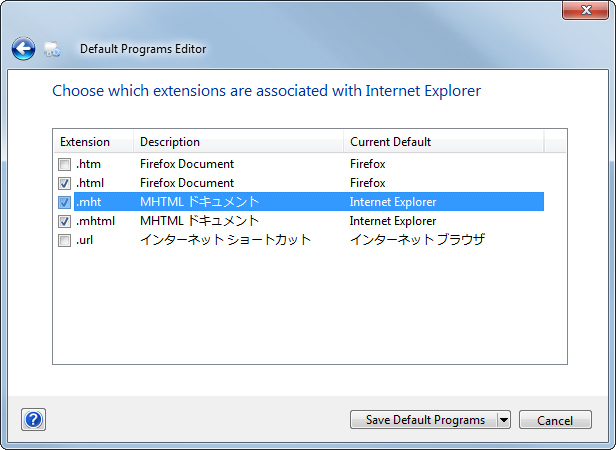The image size is (616, 450).
Task: Open the Save Default Programs dropdown arrow
Action: [504, 420]
